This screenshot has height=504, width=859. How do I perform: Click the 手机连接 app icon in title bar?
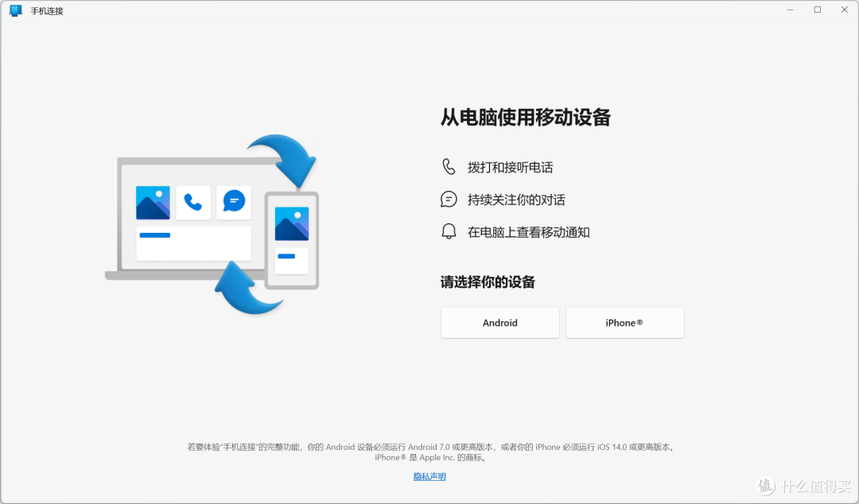pyautogui.click(x=16, y=10)
